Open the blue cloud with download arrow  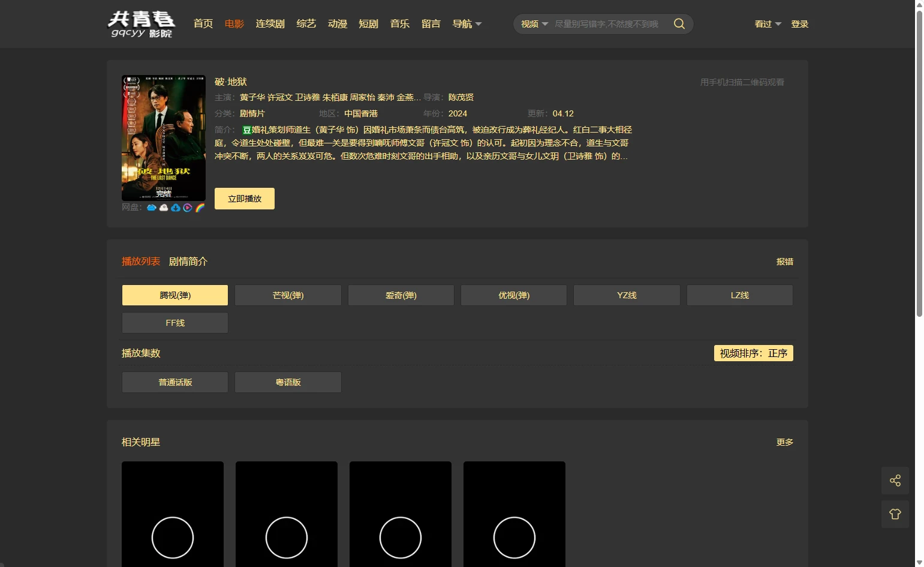pyautogui.click(x=176, y=208)
